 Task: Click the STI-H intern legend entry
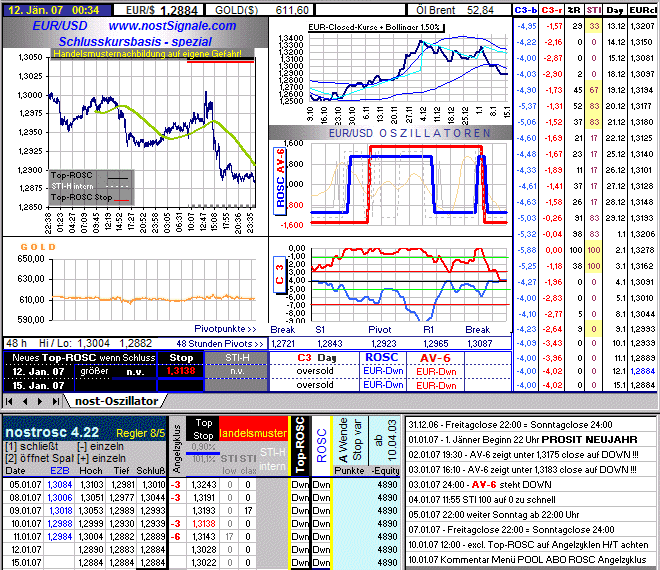[x=90, y=186]
